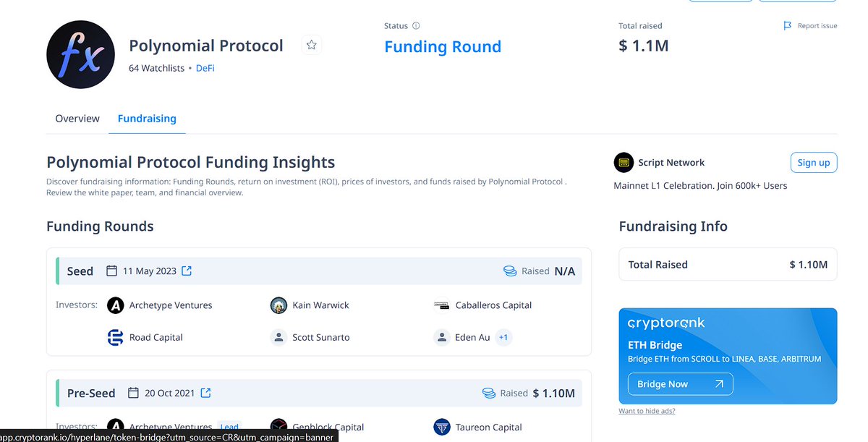Screen dimensions: 868x442
Task: Click the Taureon Capital logo
Action: [441, 427]
